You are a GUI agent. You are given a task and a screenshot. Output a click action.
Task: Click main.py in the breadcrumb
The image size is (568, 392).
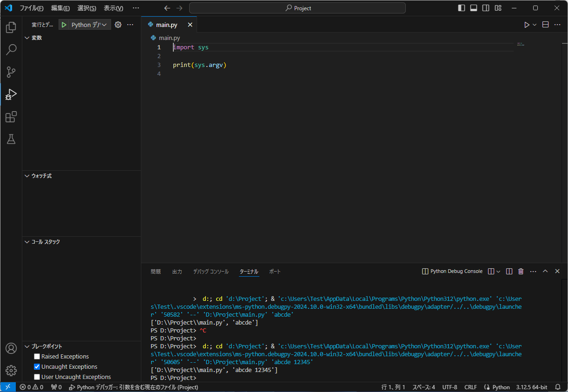tap(169, 38)
